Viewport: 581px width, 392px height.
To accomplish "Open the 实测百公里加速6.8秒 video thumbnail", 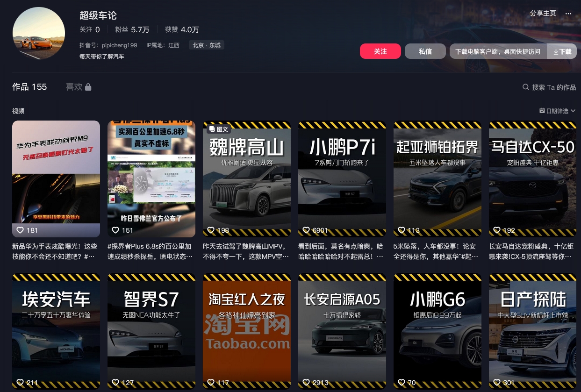I will (x=151, y=179).
